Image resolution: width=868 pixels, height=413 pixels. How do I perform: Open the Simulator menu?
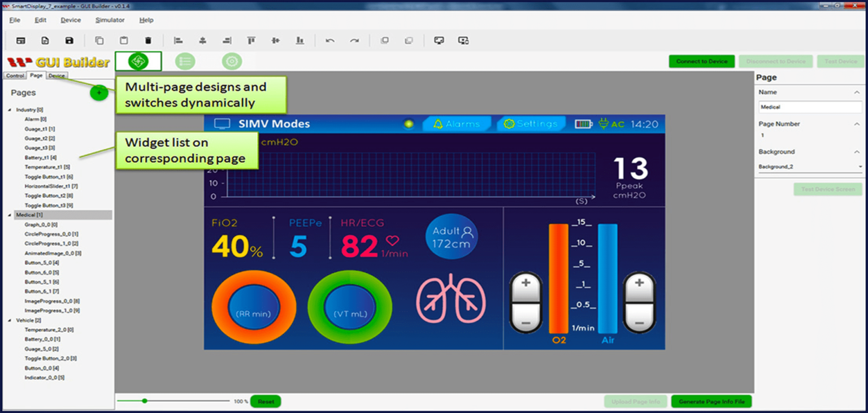[109, 20]
